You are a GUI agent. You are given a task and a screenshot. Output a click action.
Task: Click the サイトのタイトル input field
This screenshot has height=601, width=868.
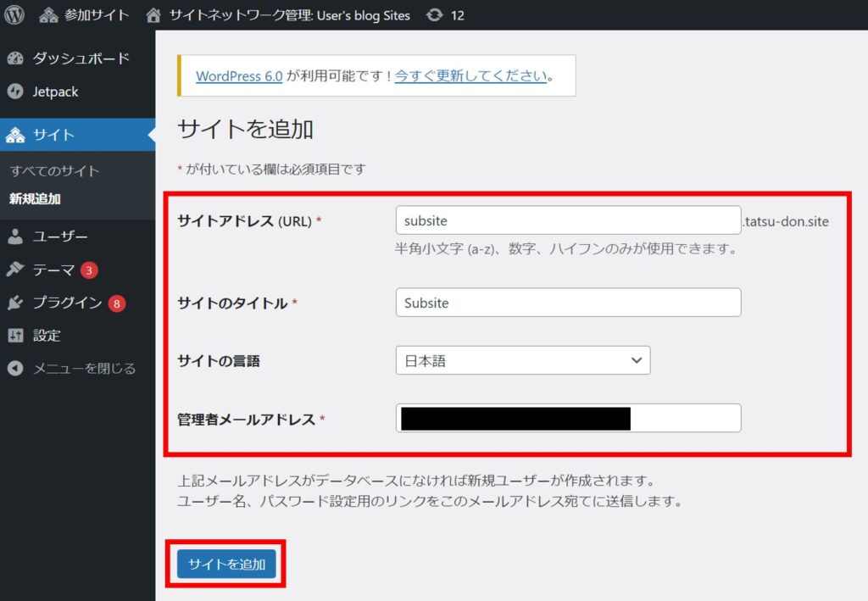point(568,303)
